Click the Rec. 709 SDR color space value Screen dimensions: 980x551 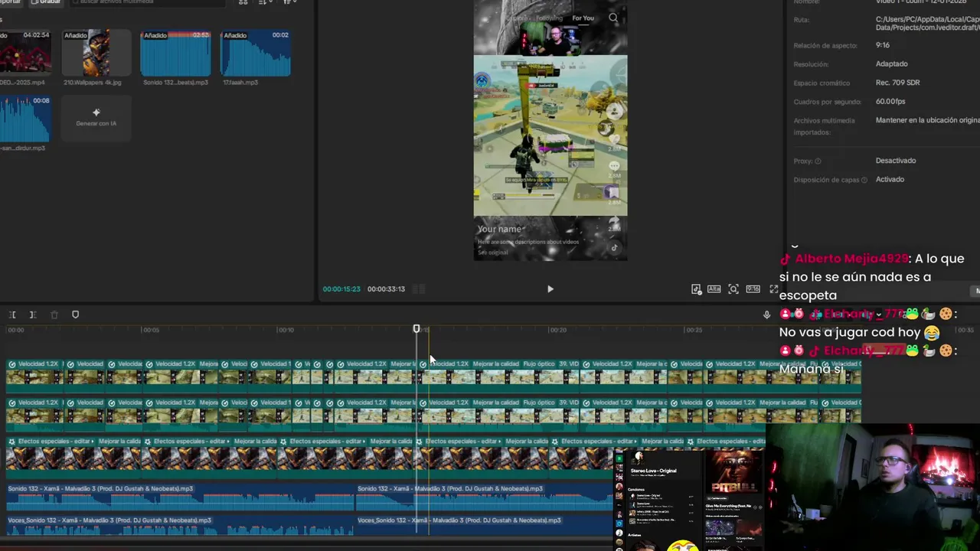pos(898,83)
